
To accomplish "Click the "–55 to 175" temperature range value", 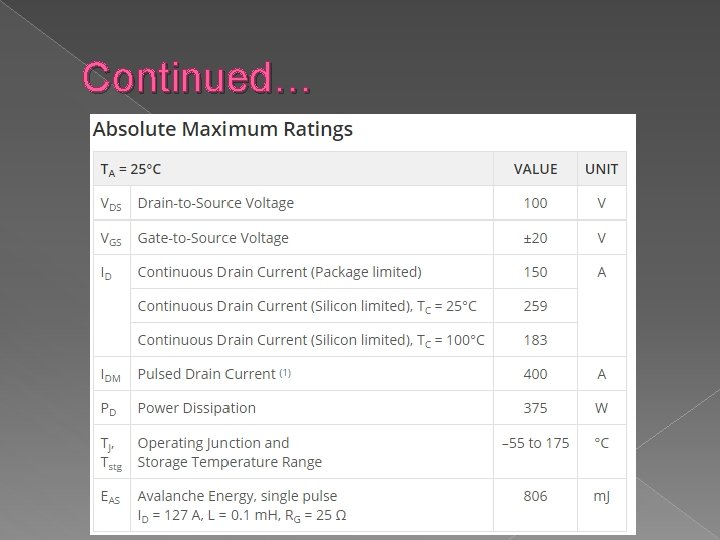I will (x=535, y=443).
